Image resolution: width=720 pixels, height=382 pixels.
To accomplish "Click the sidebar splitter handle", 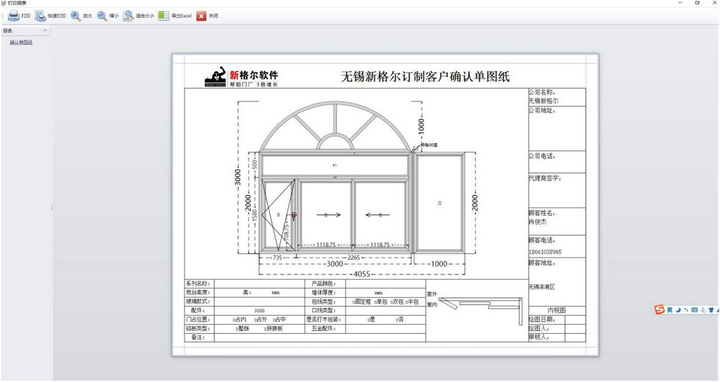I will click(x=51, y=208).
